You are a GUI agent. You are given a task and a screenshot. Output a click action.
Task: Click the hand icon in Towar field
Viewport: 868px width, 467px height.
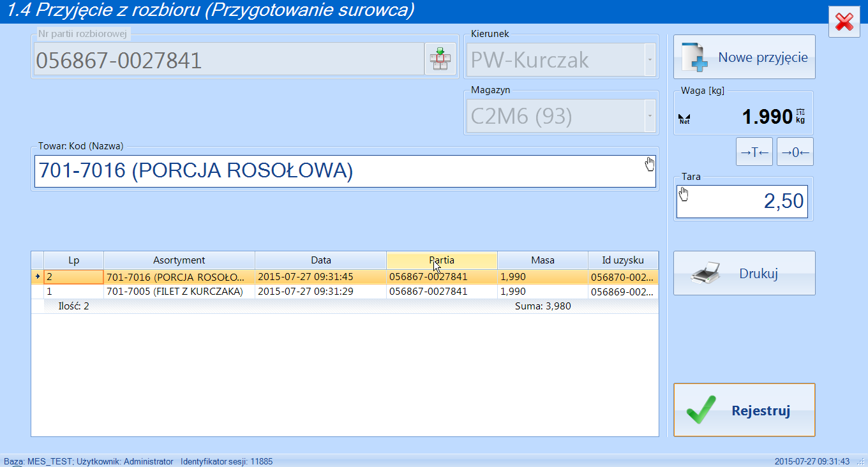(650, 165)
